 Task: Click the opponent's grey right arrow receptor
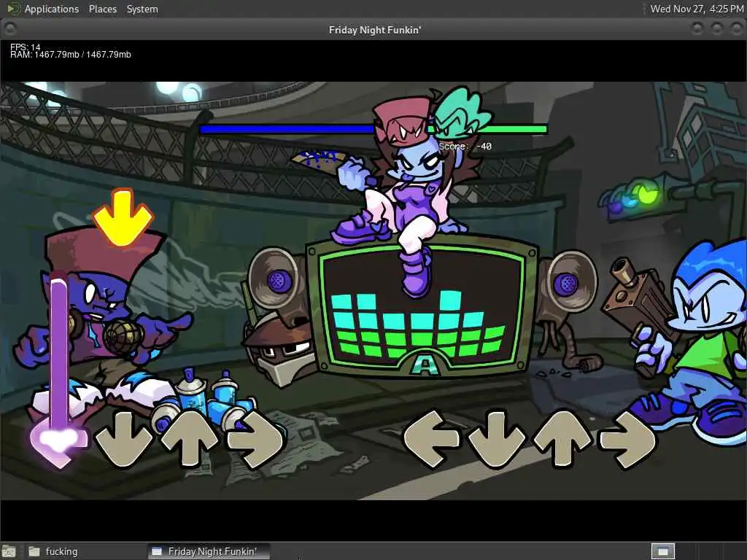pos(256,440)
